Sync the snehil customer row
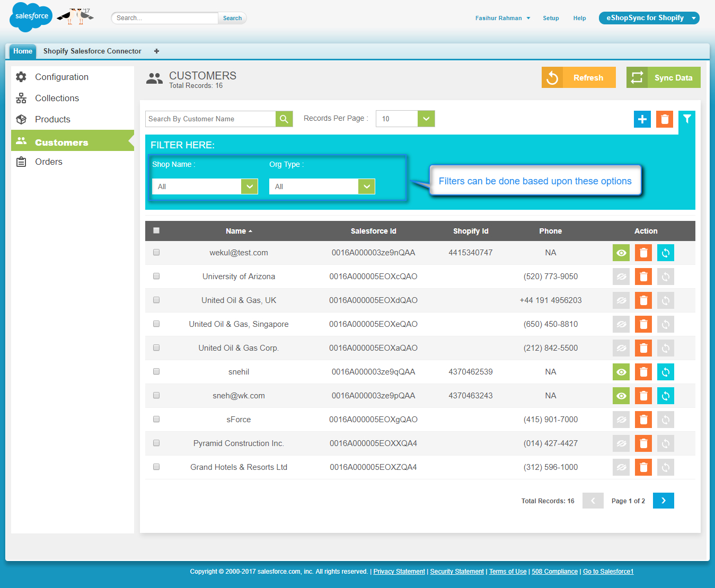The height and width of the screenshot is (588, 715). click(x=666, y=372)
